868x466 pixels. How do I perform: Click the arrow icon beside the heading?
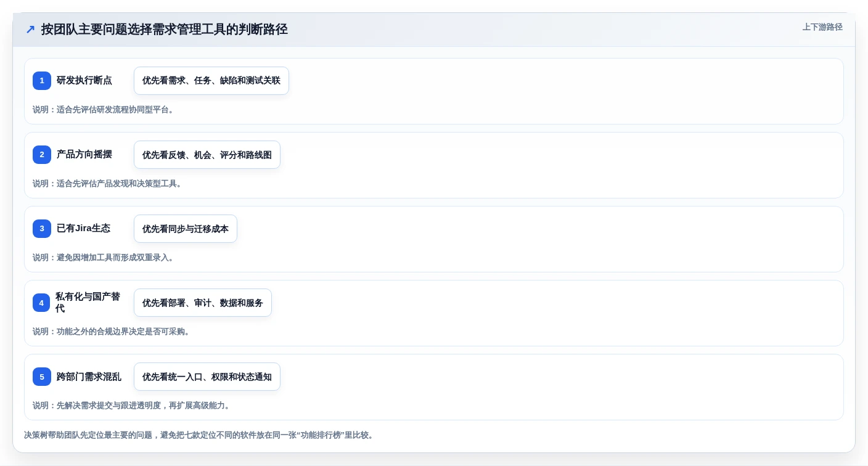(30, 30)
